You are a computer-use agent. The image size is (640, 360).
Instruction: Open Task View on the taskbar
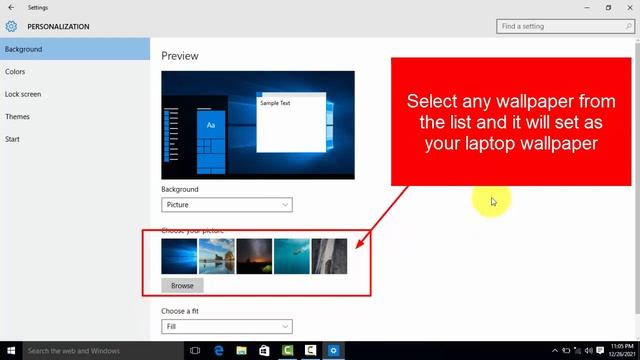click(x=195, y=351)
